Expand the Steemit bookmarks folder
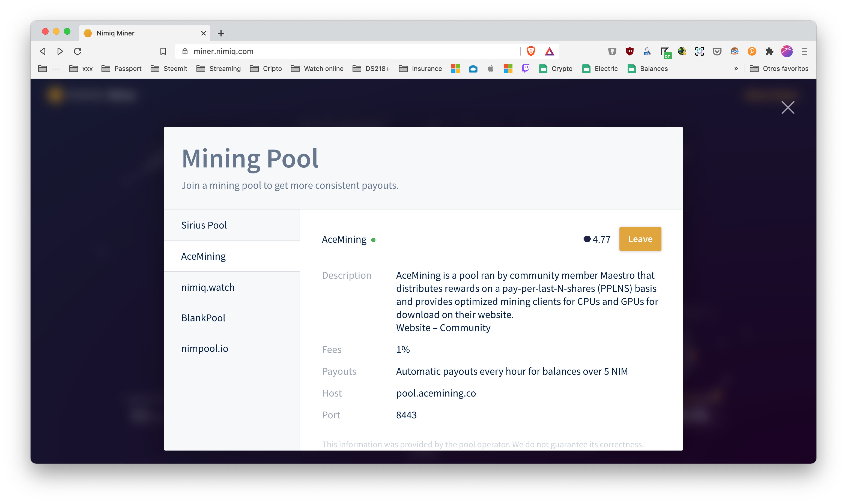This screenshot has height=504, width=847. click(169, 69)
